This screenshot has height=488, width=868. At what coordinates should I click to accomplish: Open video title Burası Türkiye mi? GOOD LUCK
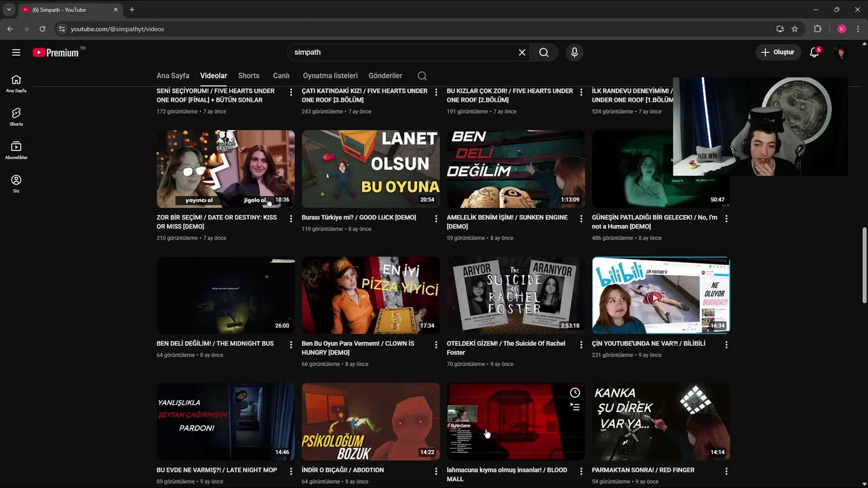click(359, 218)
